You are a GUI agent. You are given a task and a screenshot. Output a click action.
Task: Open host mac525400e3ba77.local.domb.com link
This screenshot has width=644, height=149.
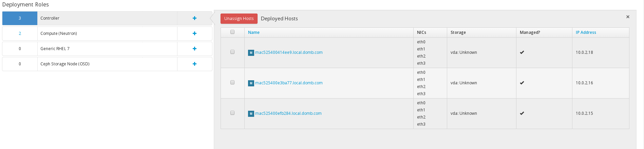[289, 83]
